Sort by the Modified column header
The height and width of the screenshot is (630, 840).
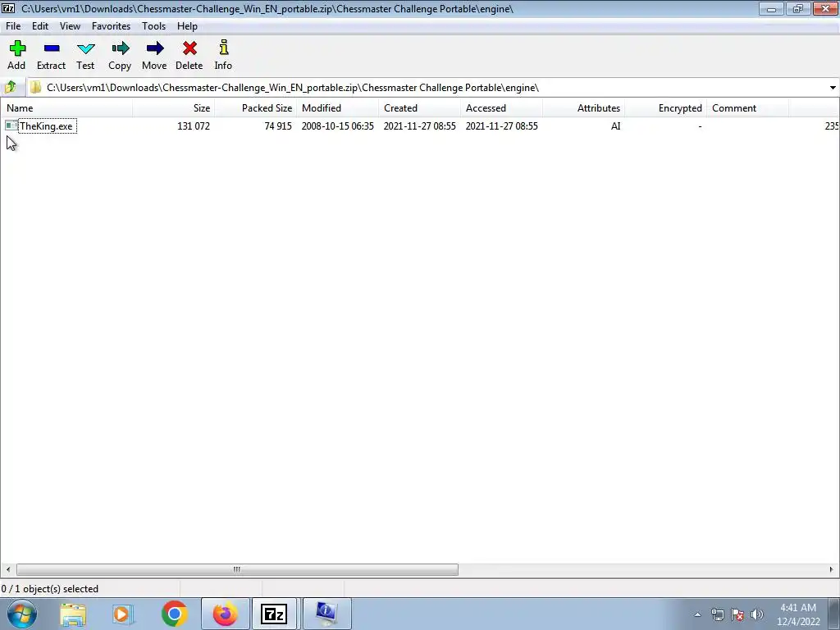337,107
